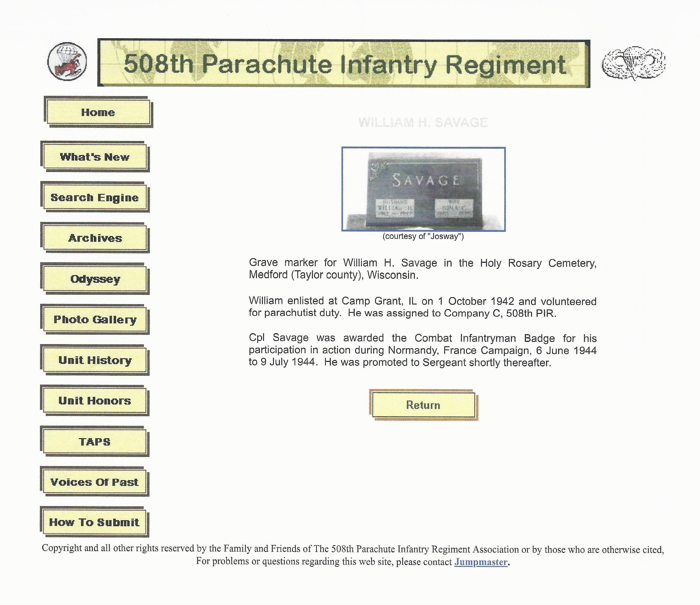Image resolution: width=700 pixels, height=605 pixels.
Task: Go to What's New section
Action: point(95,157)
